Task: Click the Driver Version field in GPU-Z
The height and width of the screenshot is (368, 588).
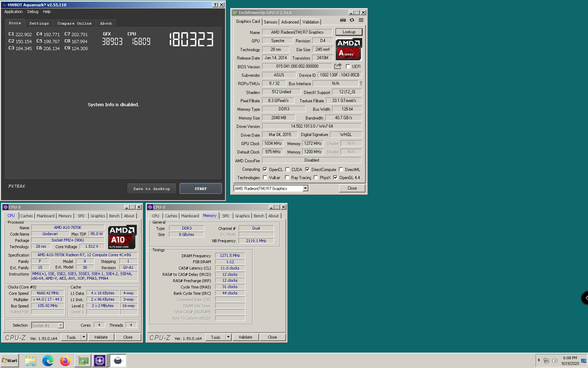Action: [x=312, y=126]
